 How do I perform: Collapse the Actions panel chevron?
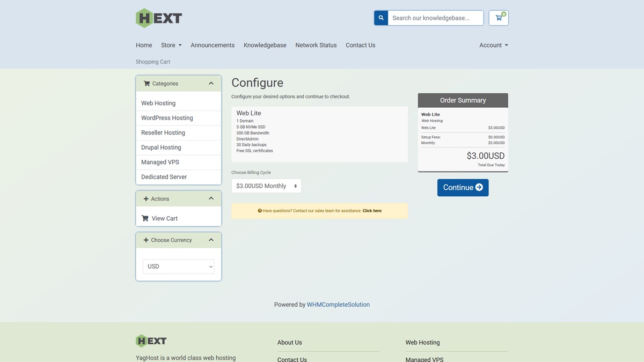pyautogui.click(x=211, y=198)
